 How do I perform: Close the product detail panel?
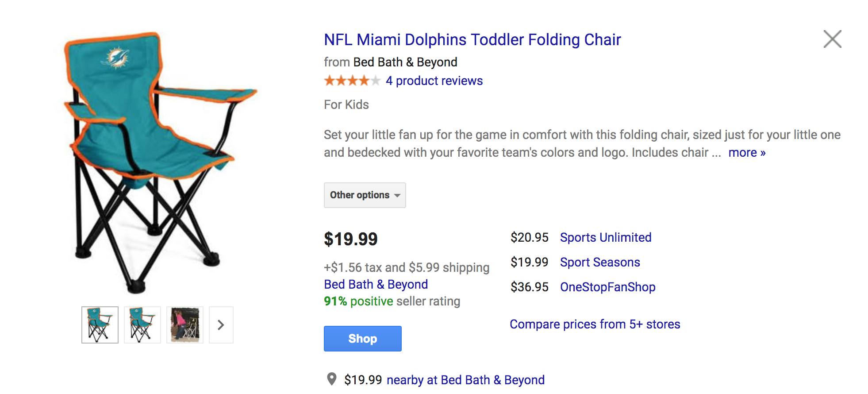click(832, 39)
